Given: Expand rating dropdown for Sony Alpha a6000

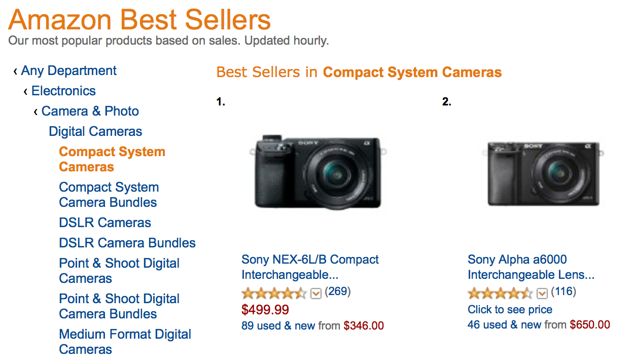Looking at the screenshot, I should 542,294.
